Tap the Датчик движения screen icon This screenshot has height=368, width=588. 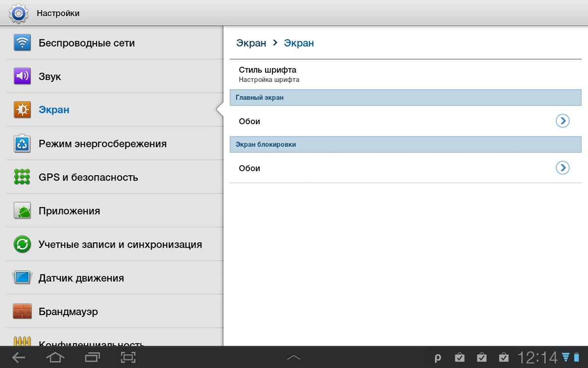tap(22, 278)
